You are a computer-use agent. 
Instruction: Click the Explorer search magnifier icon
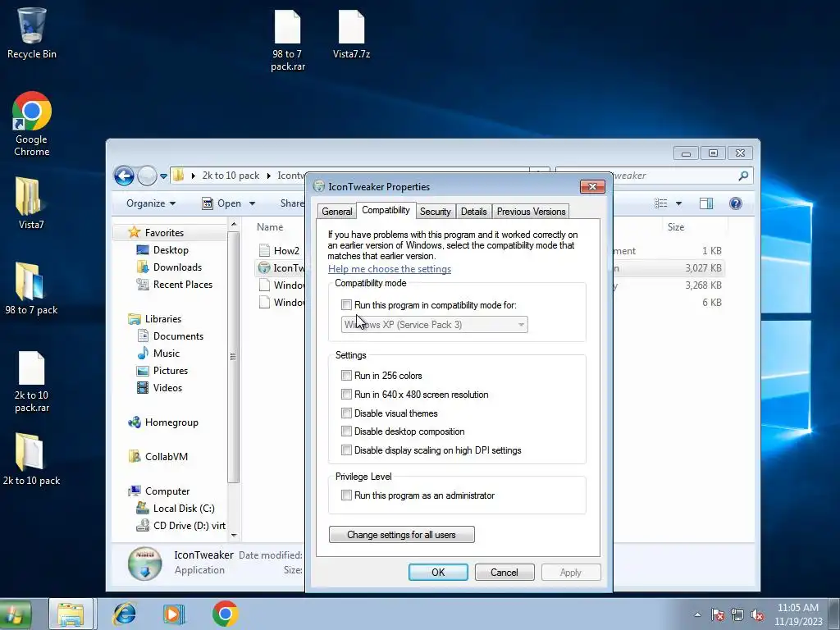(x=743, y=176)
